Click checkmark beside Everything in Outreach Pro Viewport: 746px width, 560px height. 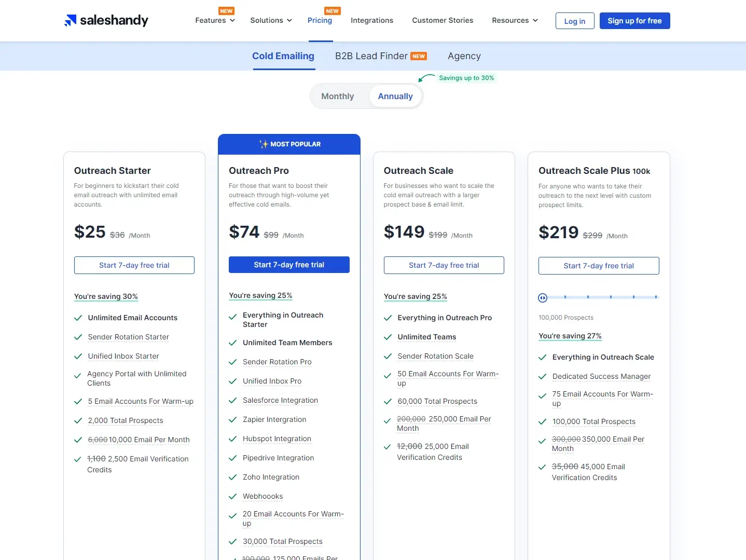[x=388, y=318]
